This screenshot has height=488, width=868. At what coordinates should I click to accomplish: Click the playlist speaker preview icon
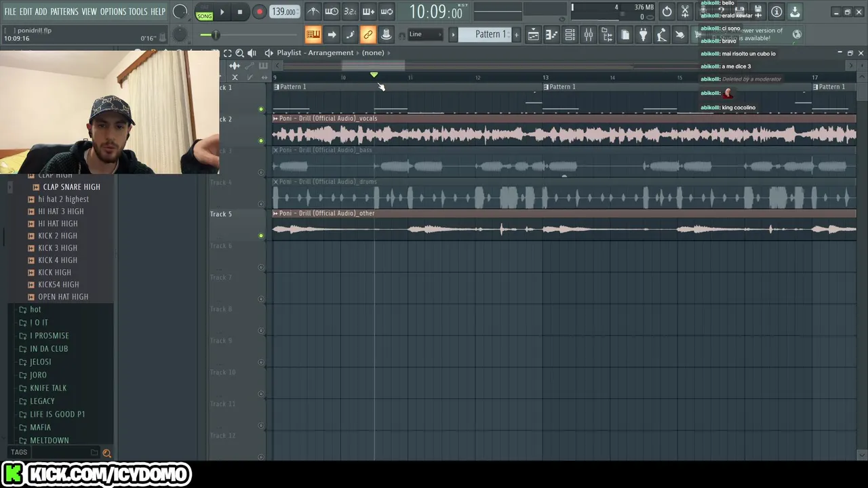[x=252, y=53]
